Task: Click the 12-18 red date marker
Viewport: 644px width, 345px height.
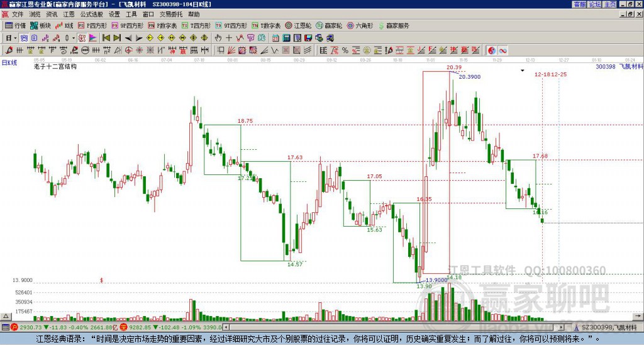Action: (542, 74)
